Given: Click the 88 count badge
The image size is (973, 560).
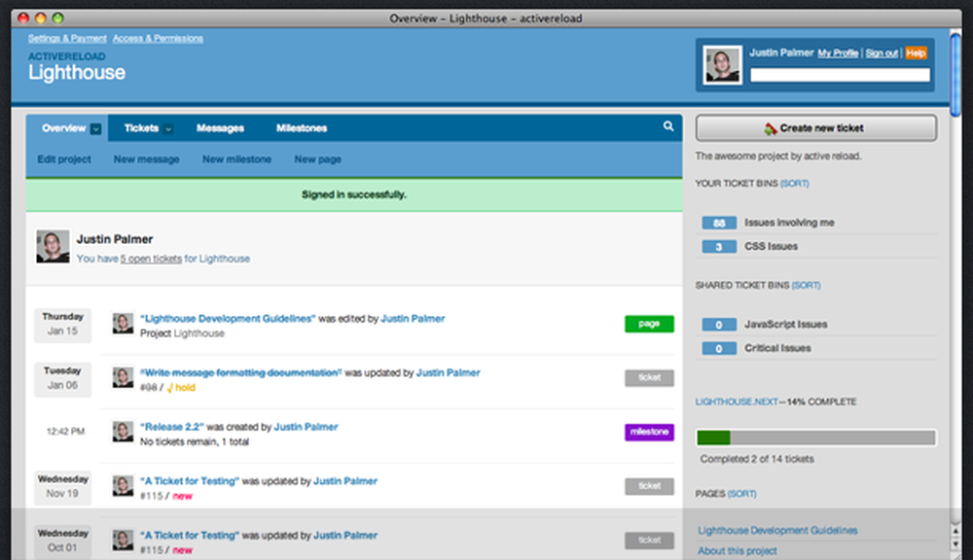Looking at the screenshot, I should point(719,223).
